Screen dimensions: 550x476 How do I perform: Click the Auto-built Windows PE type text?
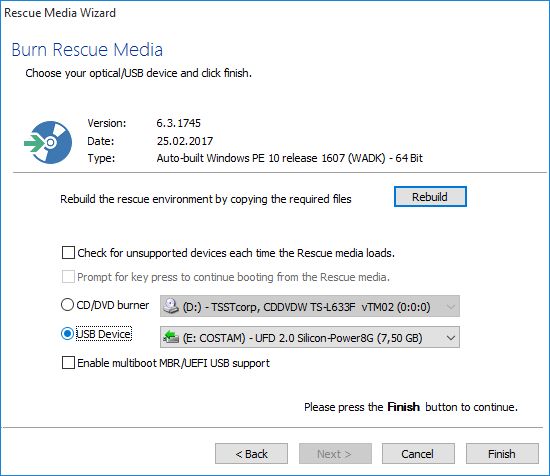pyautogui.click(x=289, y=158)
